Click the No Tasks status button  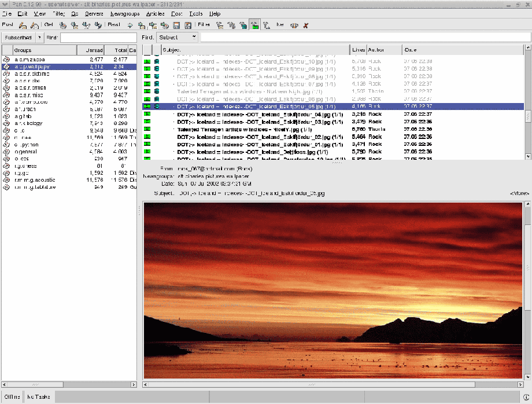click(39, 397)
